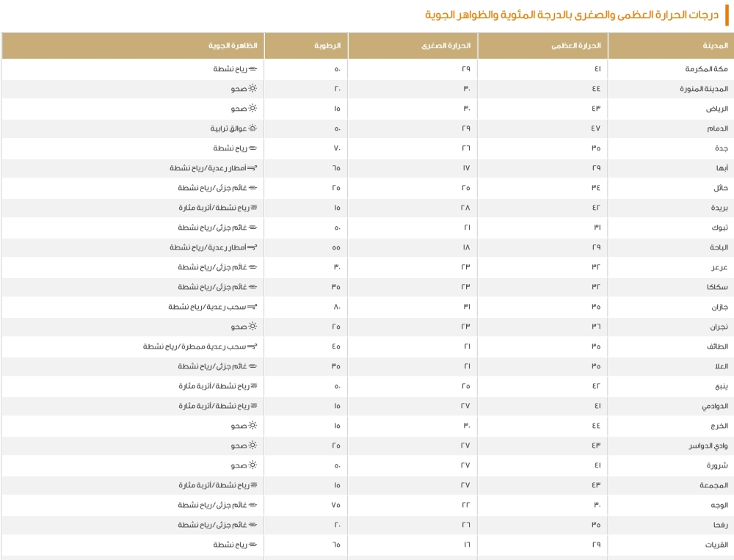
Task: Click the wind icon in the القريات row
Action: [x=252, y=545]
